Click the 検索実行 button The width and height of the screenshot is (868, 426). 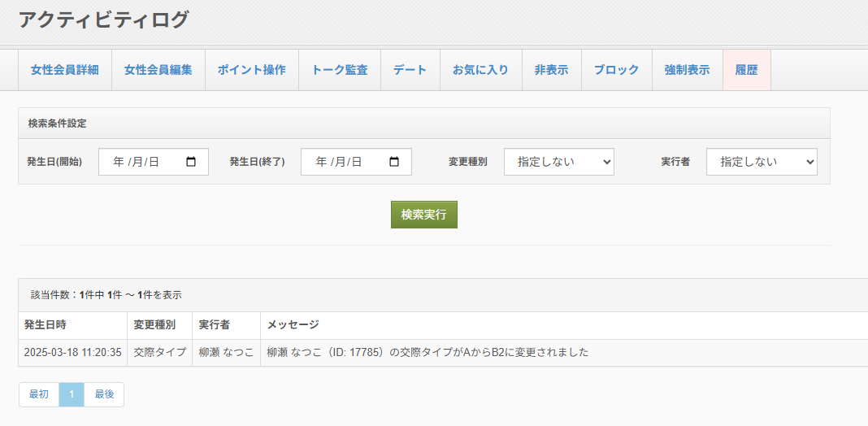[x=423, y=215]
